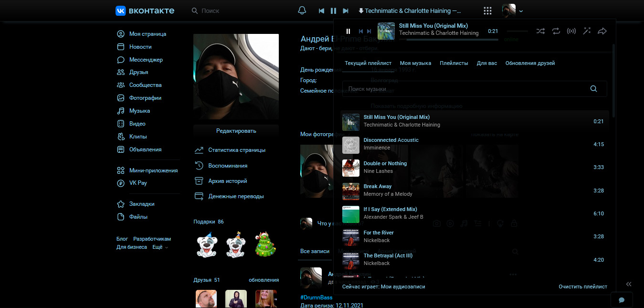The image size is (644, 308).
Task: Seek in the track progress bar
Action: [449, 40]
